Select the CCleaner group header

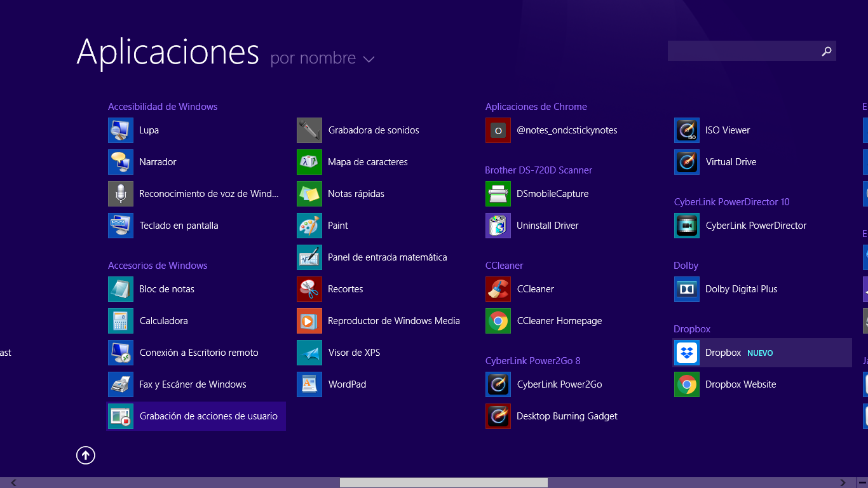pyautogui.click(x=504, y=266)
